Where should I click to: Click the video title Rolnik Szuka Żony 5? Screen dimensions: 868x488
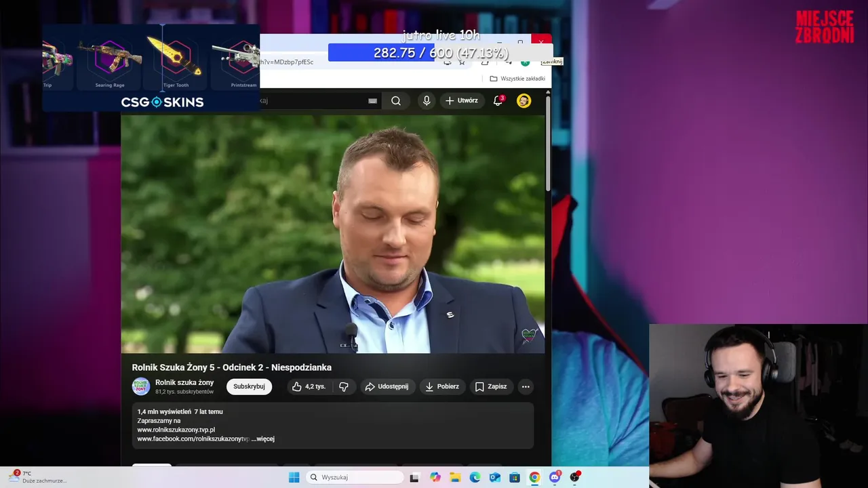click(x=232, y=367)
